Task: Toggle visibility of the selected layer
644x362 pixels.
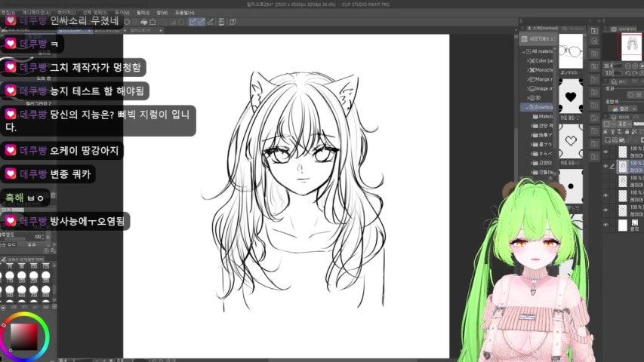Action: tap(605, 166)
